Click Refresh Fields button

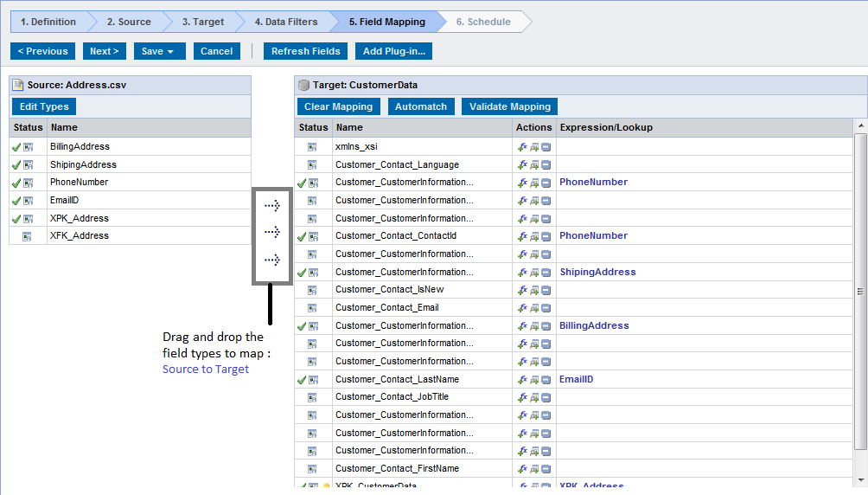click(x=305, y=51)
